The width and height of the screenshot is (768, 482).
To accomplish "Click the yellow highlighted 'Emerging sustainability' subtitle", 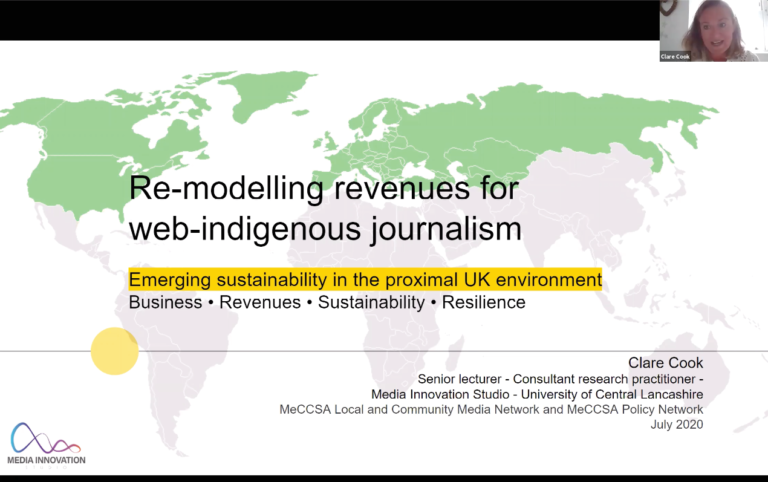I will pyautogui.click(x=365, y=279).
